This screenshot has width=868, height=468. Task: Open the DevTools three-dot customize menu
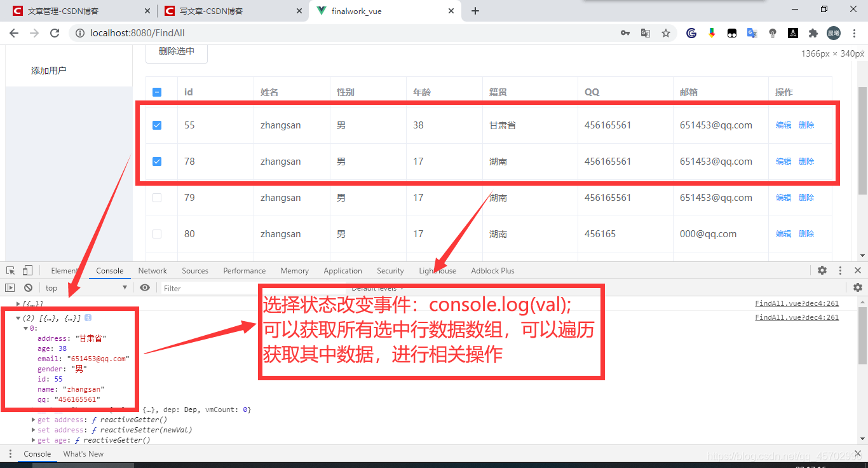click(840, 270)
